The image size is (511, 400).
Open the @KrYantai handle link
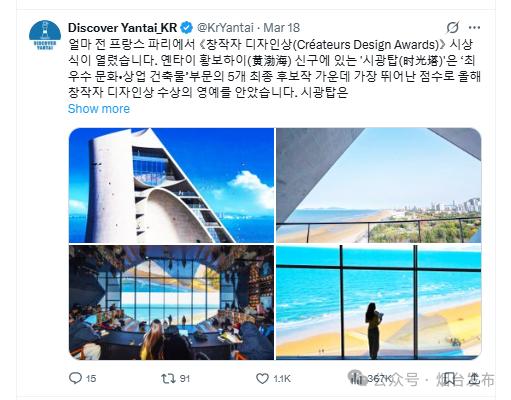(225, 28)
